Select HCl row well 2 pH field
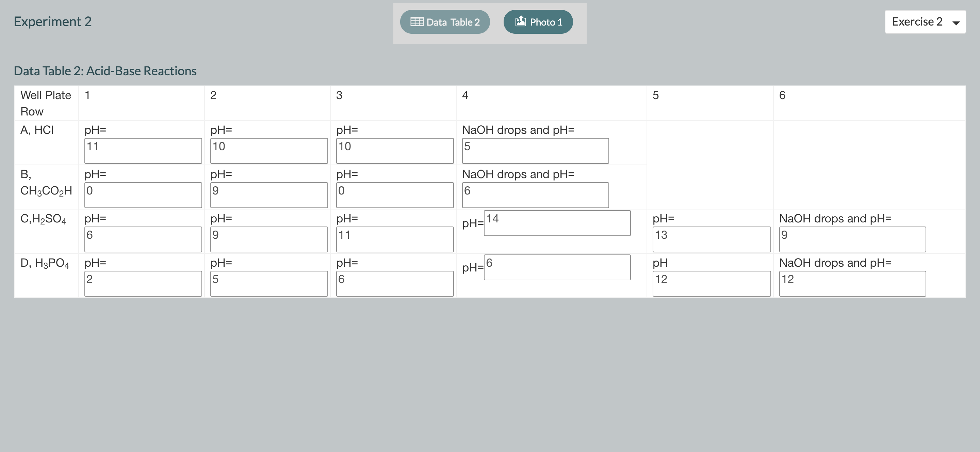This screenshot has height=452, width=980. pyautogui.click(x=269, y=151)
